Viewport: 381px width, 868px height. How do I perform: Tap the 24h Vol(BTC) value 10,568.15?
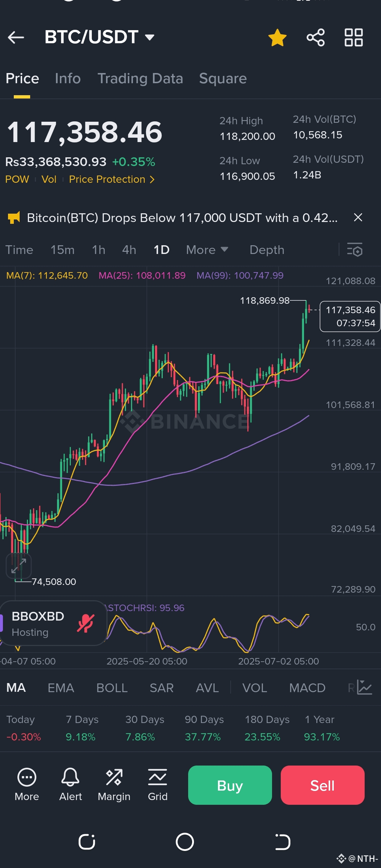point(318,135)
